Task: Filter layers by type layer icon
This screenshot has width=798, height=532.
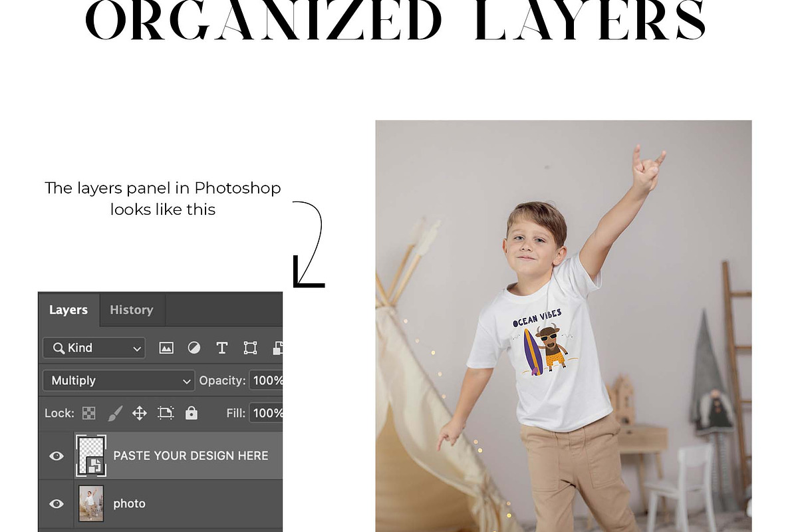Action: [222, 348]
